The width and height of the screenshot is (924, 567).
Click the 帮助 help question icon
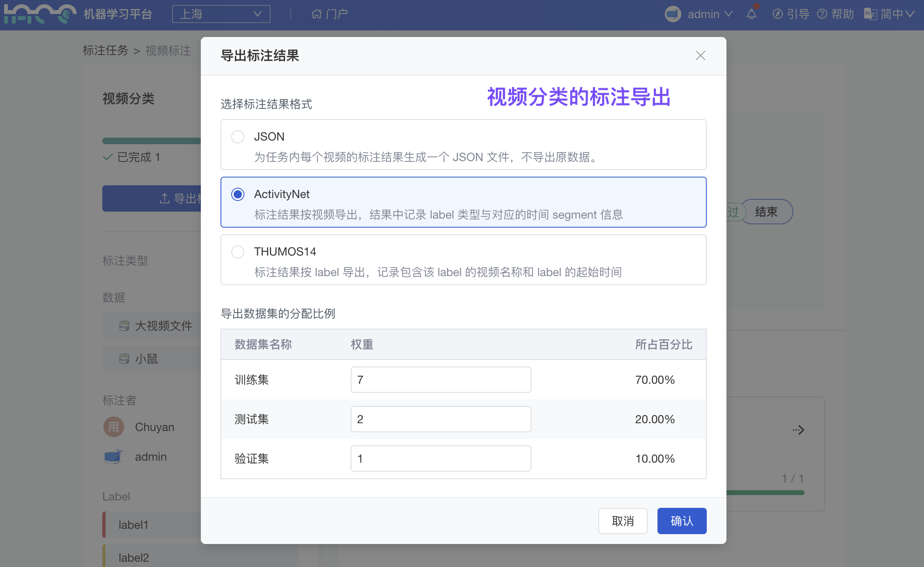click(822, 14)
